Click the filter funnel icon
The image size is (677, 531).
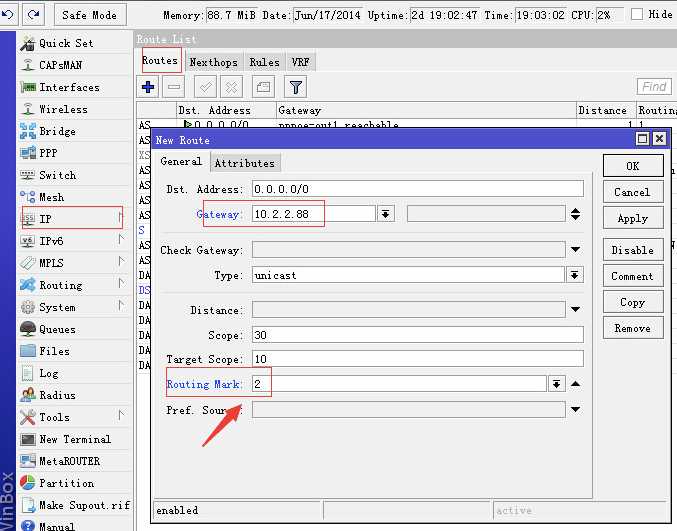296,87
